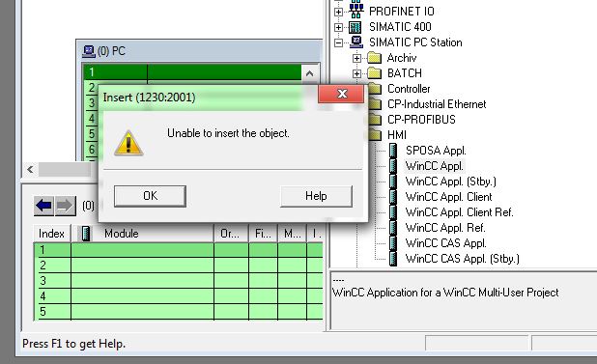597x364 pixels.
Task: Select WinCC Appl. Client Ref. entry
Action: 459,212
